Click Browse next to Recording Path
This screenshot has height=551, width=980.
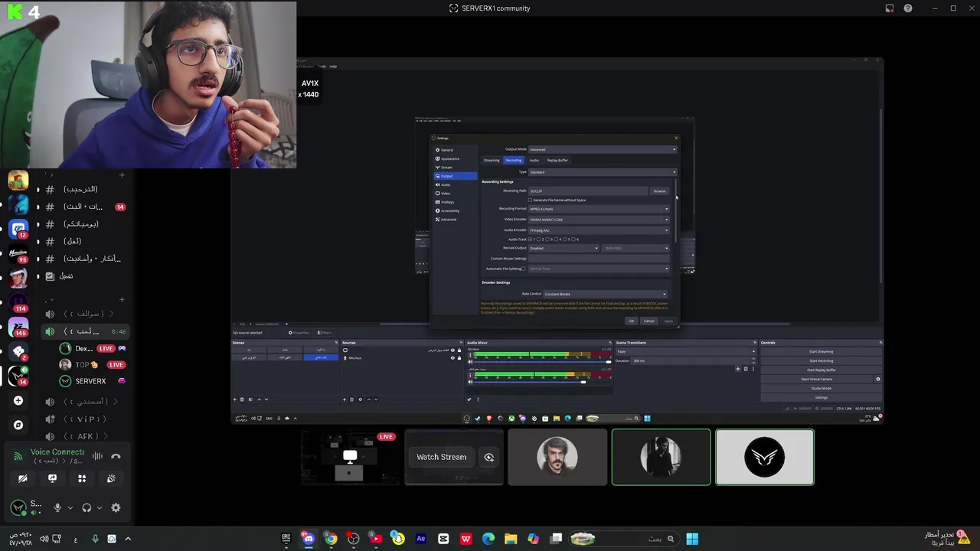[x=659, y=191]
